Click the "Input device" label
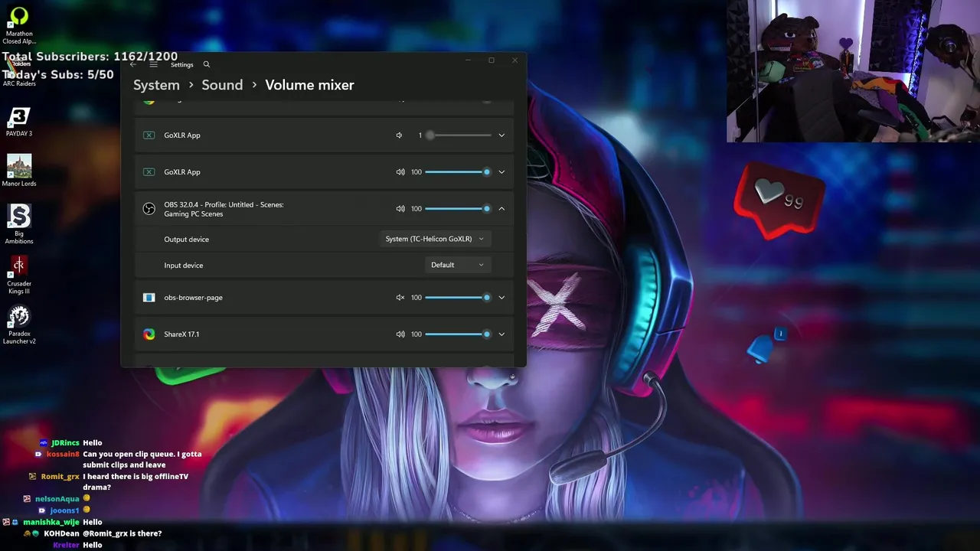This screenshot has width=980, height=551. coord(184,266)
